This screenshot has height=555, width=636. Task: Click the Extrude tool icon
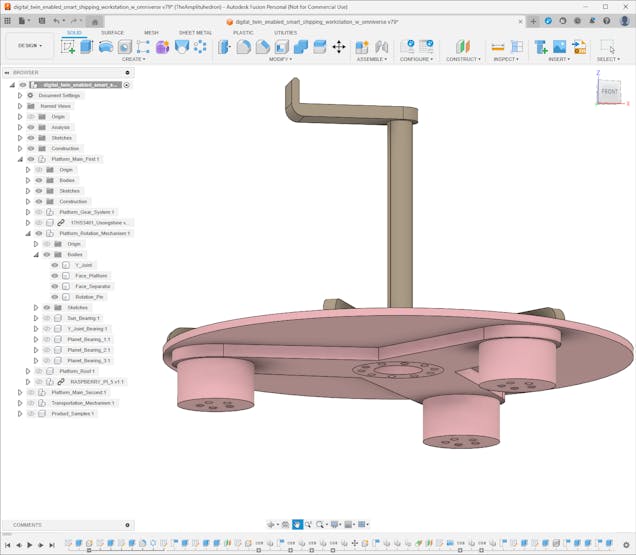(x=87, y=47)
